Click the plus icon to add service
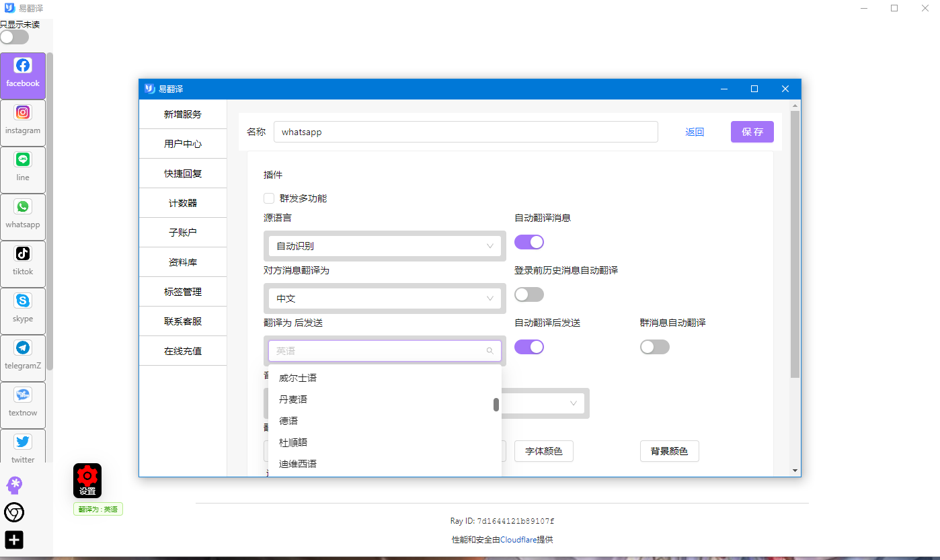This screenshot has height=560, width=940. [13, 540]
